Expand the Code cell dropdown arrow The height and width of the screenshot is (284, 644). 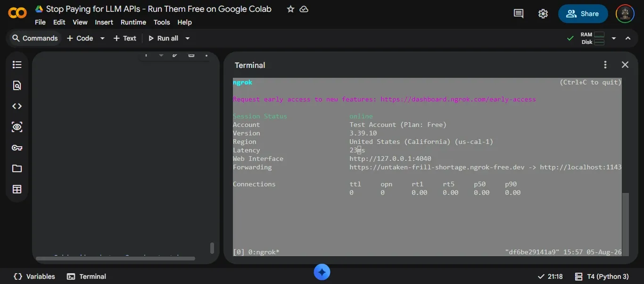pos(102,38)
